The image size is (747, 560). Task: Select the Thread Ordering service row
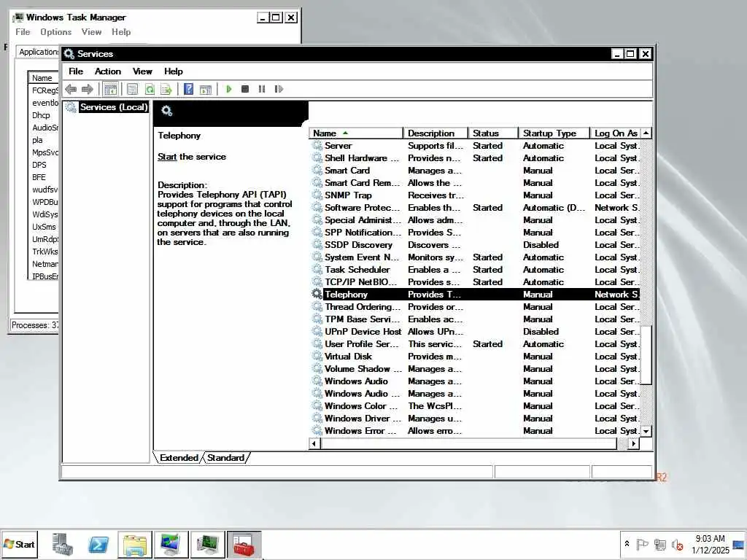pos(474,307)
